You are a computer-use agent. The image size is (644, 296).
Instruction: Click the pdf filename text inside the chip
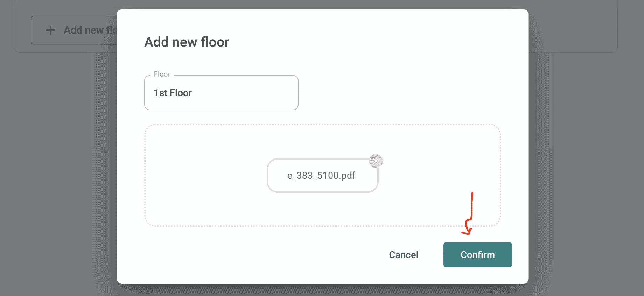(x=321, y=175)
